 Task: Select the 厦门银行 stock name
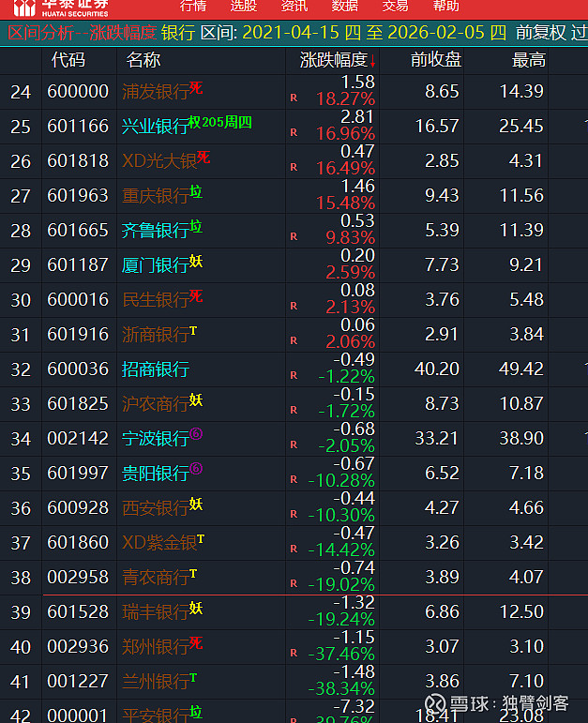pos(156,265)
